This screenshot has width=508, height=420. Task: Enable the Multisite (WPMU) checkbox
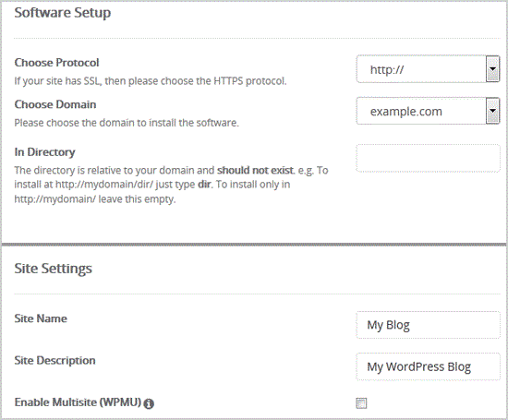coord(361,403)
